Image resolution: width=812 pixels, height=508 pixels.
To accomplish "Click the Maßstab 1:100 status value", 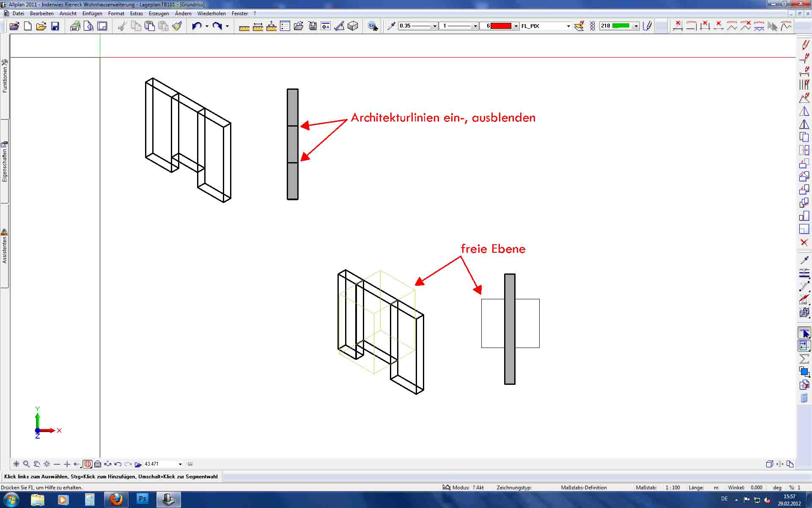I will coord(672,488).
